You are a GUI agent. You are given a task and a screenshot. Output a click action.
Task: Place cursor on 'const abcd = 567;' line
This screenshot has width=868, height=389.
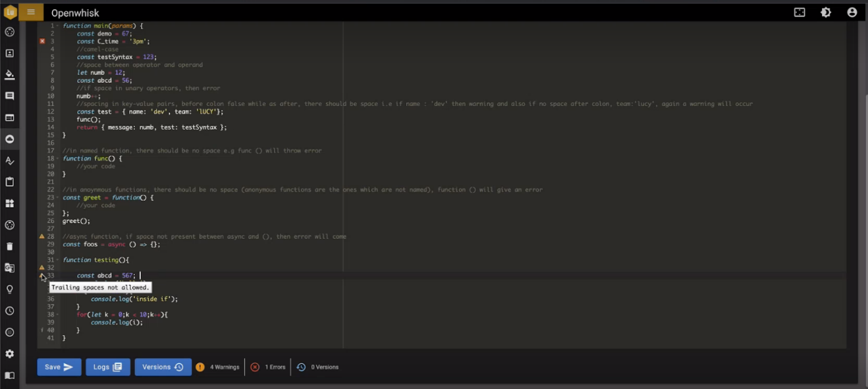click(x=106, y=276)
